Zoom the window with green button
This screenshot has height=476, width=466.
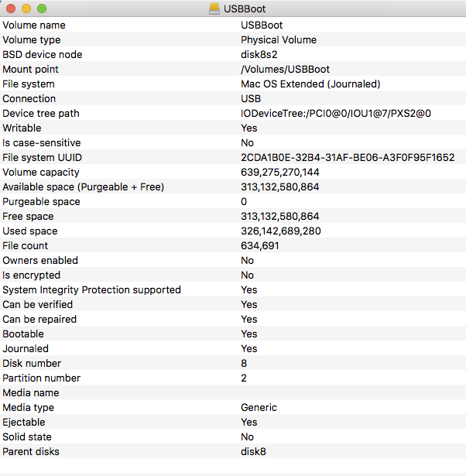[x=42, y=9]
